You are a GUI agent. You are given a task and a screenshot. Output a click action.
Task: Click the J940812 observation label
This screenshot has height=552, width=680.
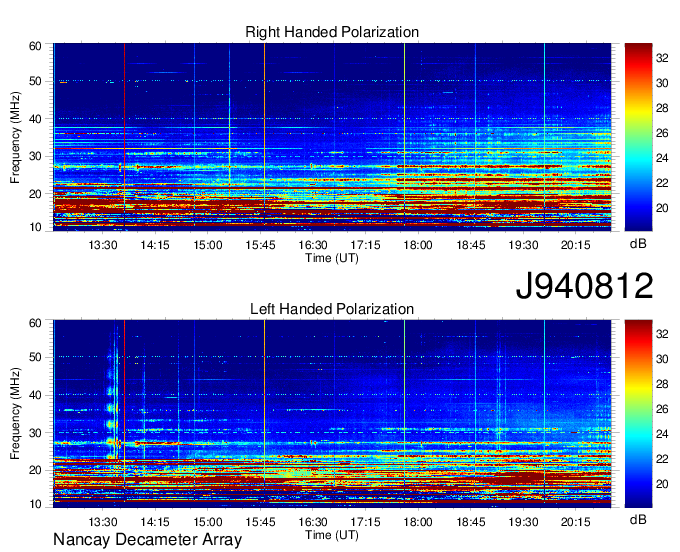(584, 286)
